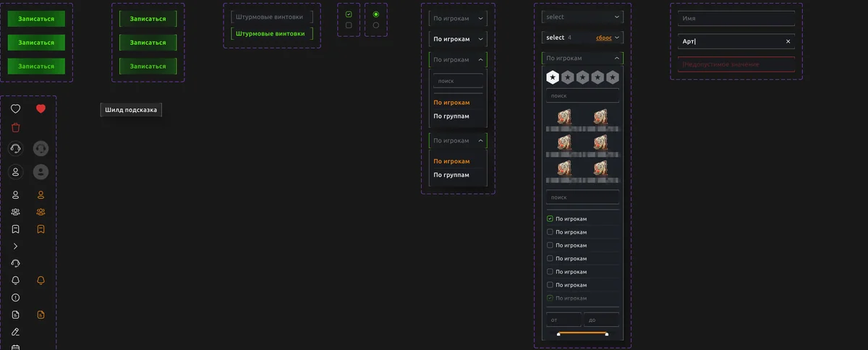Click the right-pointing chevron icon in the icon panel
This screenshot has height=350, width=868.
16,247
